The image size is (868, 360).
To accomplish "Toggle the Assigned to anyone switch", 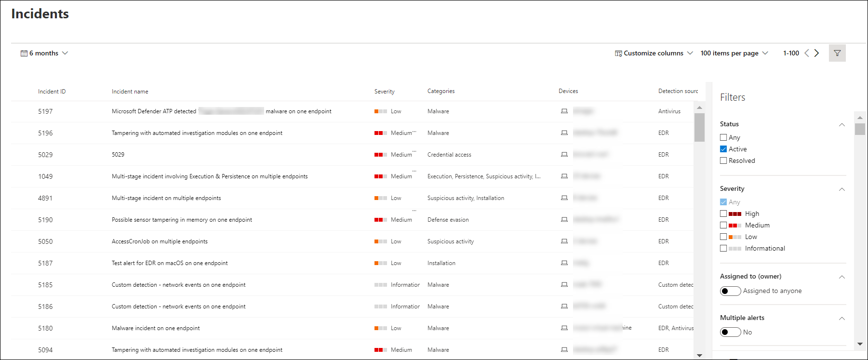I will (730, 291).
